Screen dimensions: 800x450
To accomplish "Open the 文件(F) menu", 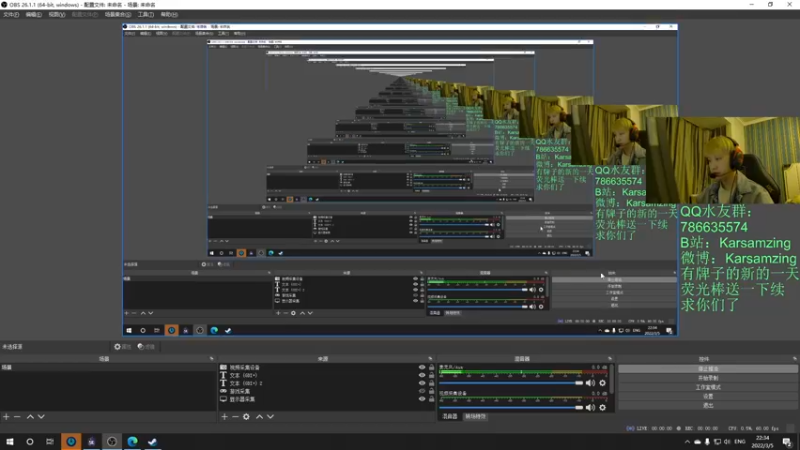I will pos(11,15).
